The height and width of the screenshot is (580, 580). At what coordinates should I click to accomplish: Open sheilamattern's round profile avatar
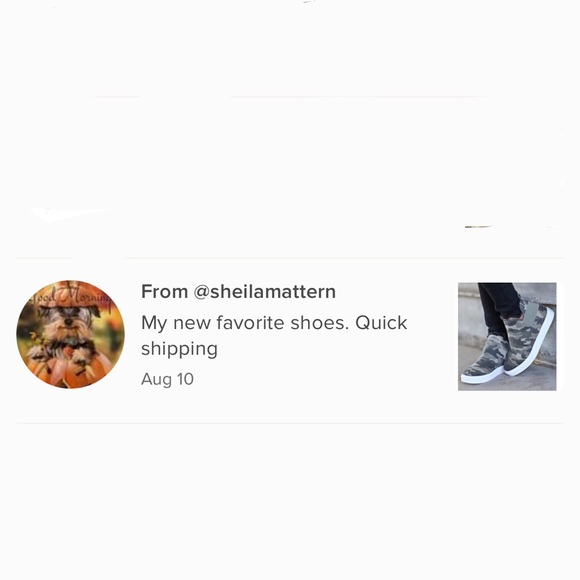[x=70, y=334]
